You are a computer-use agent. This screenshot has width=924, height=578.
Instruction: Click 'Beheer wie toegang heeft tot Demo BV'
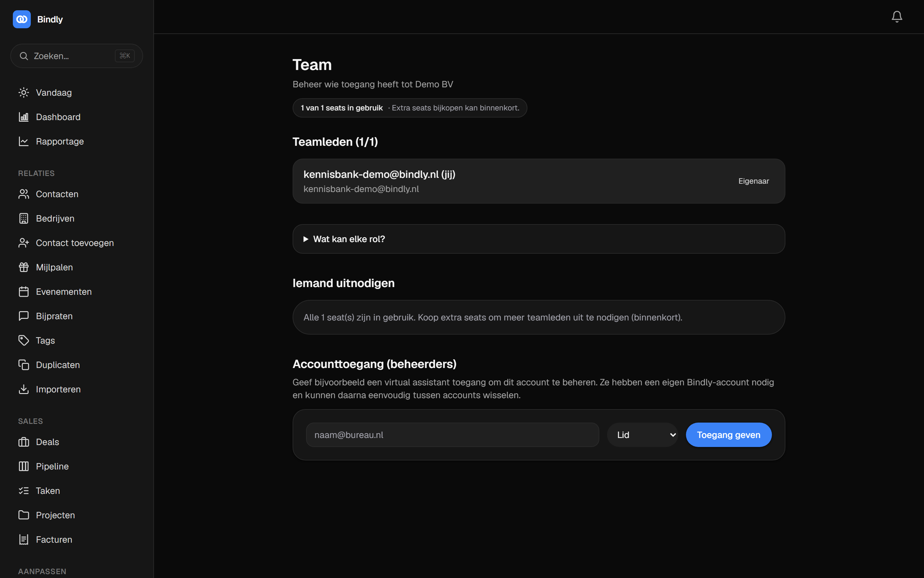coord(373,84)
